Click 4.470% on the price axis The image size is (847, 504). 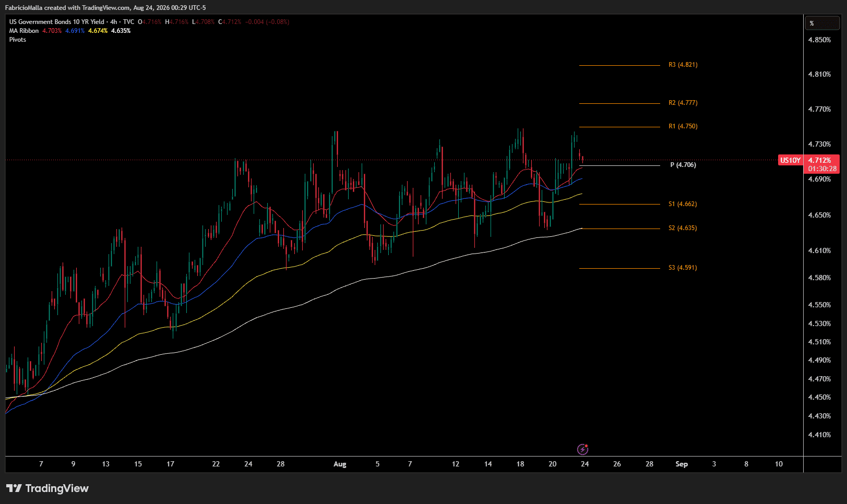(x=820, y=379)
